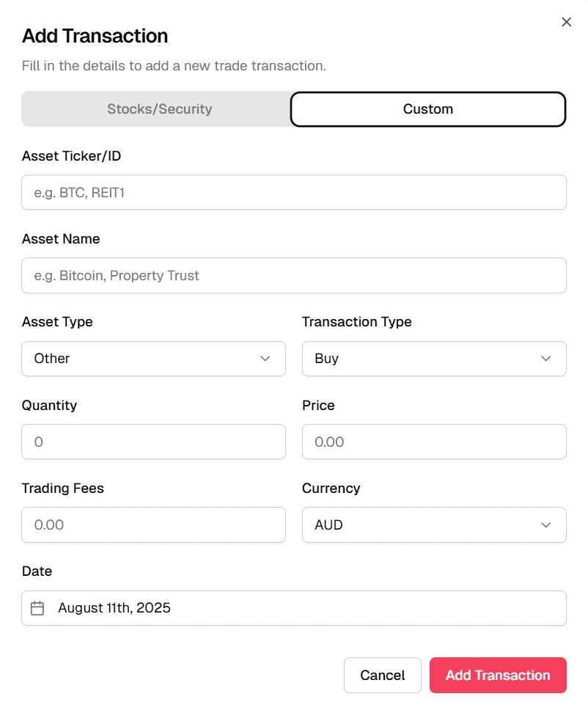Click the Asset Name input field
Screen dimensions: 588x713
point(293,275)
